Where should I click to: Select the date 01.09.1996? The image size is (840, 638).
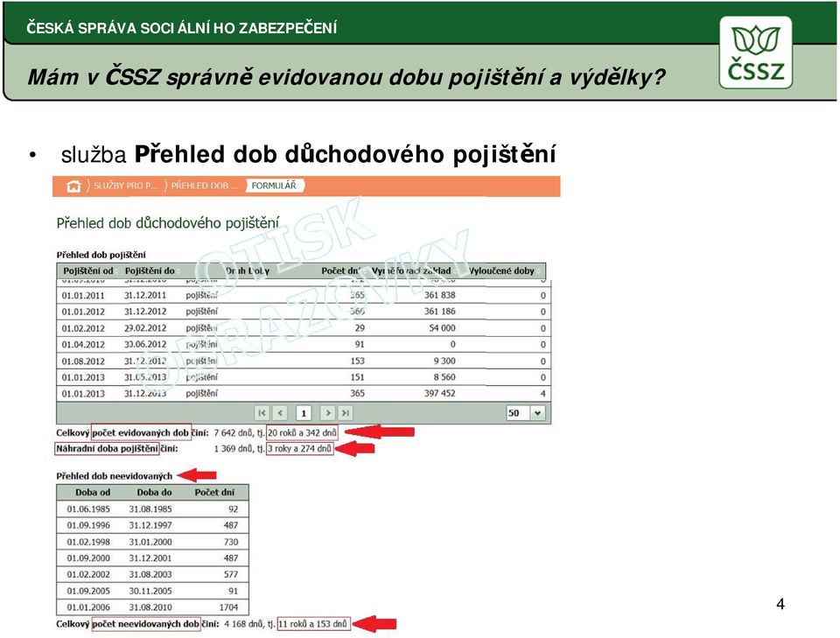tap(88, 525)
